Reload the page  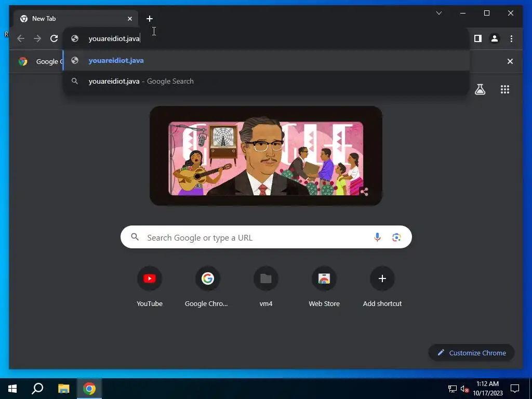(x=54, y=38)
